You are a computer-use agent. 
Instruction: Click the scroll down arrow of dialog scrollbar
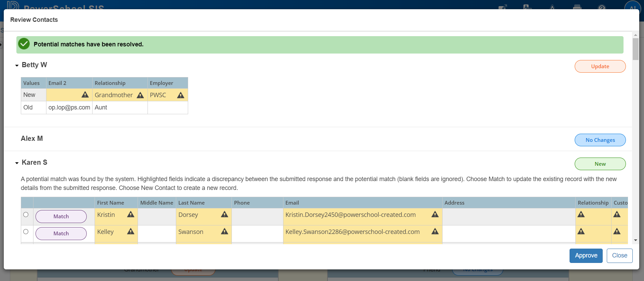[635, 240]
